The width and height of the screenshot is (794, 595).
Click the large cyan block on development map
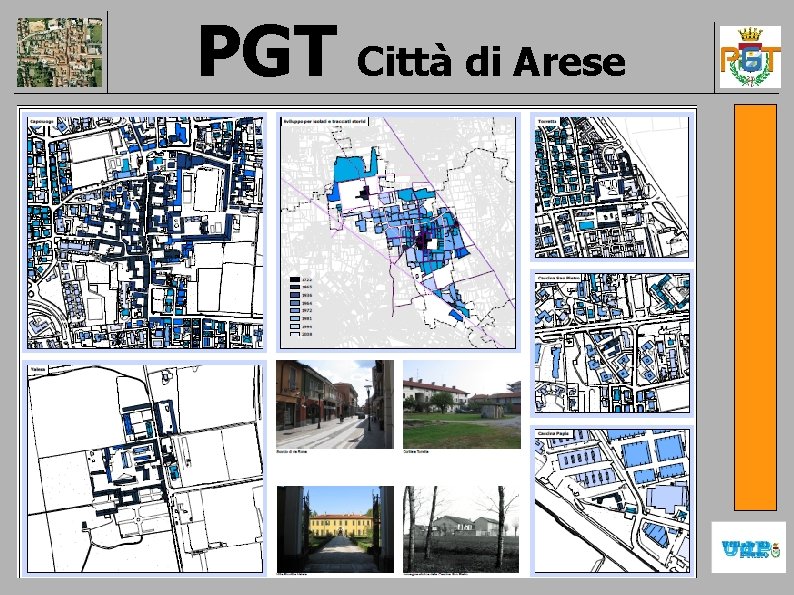click(x=353, y=167)
